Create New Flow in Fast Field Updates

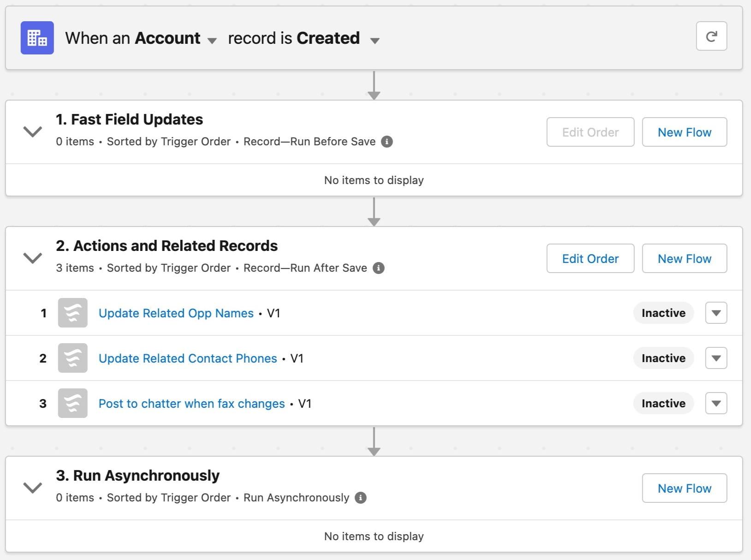(685, 132)
